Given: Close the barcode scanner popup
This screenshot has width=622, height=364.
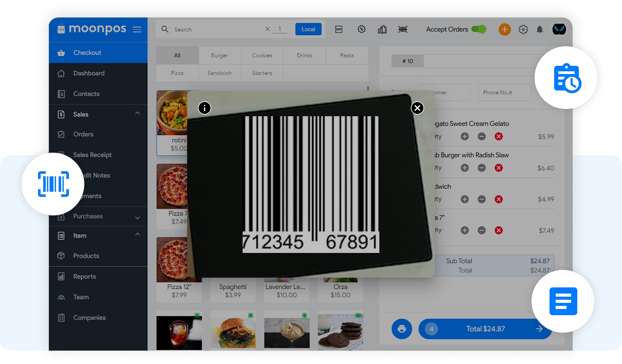Looking at the screenshot, I should coord(417,108).
